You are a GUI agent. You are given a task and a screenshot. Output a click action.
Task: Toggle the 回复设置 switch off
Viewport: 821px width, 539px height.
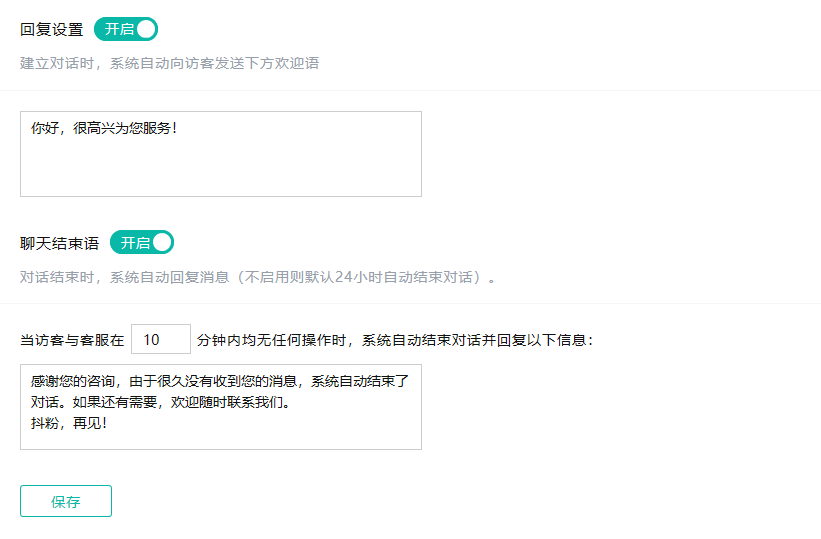pyautogui.click(x=126, y=29)
